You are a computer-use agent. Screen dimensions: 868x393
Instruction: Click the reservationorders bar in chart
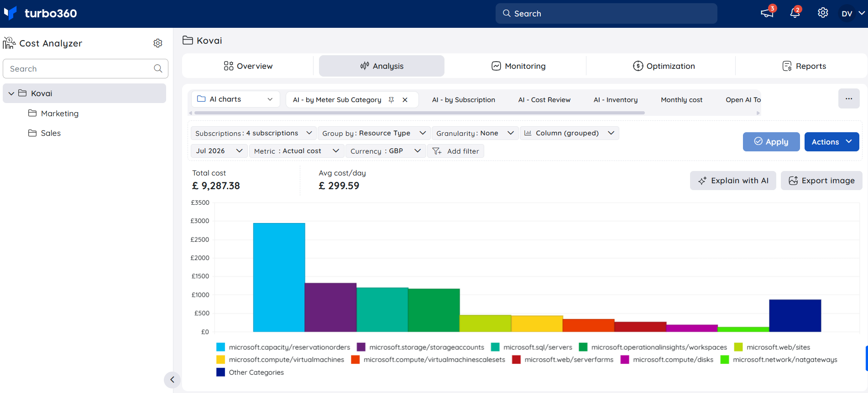coord(279,277)
